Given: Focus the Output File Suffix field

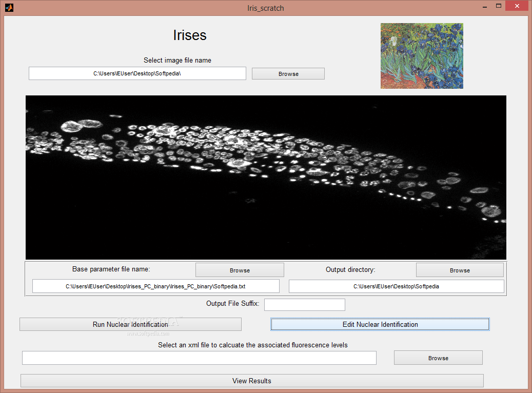Looking at the screenshot, I should tap(305, 304).
